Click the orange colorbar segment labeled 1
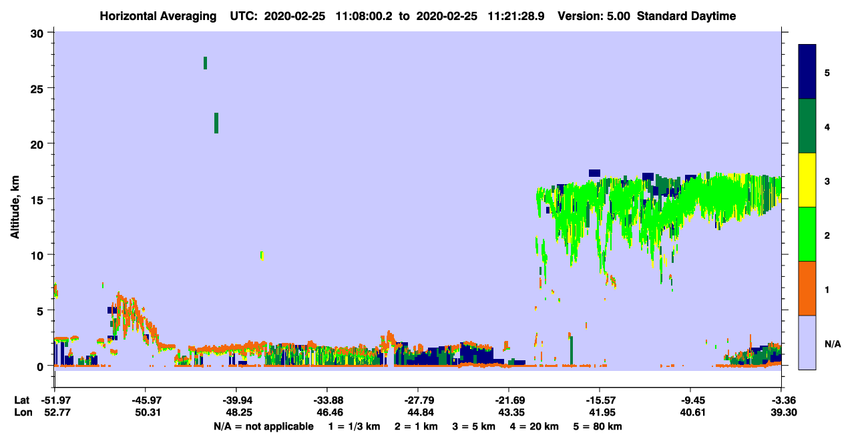Viewport: 868px width, 445px height. point(807,288)
